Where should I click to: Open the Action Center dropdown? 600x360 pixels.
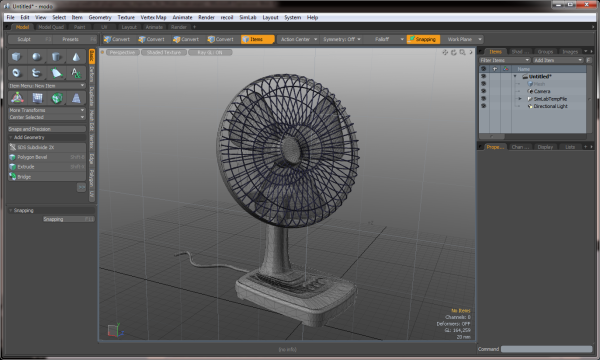coord(298,39)
